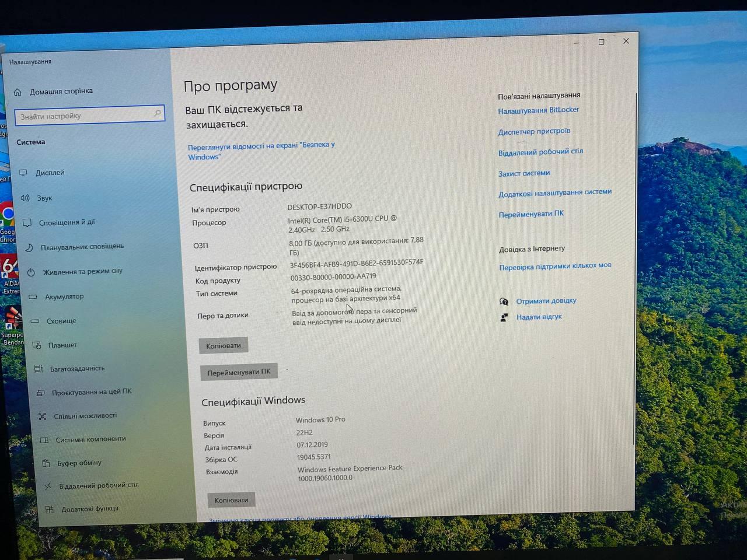Open the Домашня сторінка home icon
The height and width of the screenshot is (560, 747).
18,92
